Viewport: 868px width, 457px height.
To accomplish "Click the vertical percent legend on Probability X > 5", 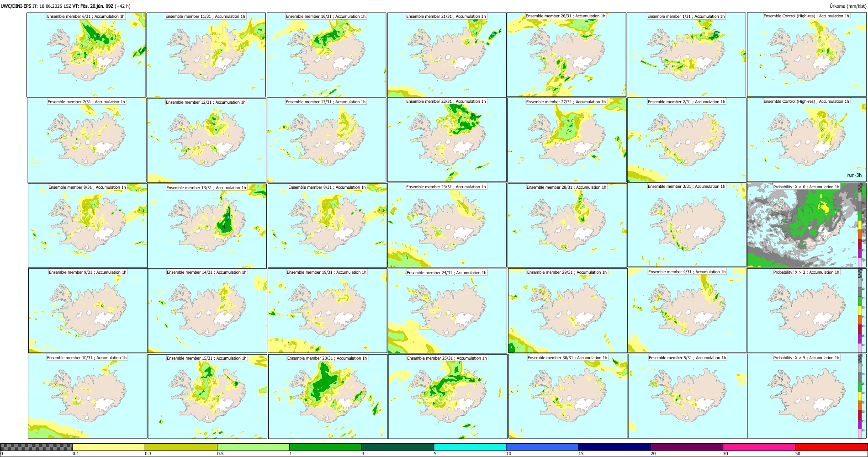I will pyautogui.click(x=861, y=396).
